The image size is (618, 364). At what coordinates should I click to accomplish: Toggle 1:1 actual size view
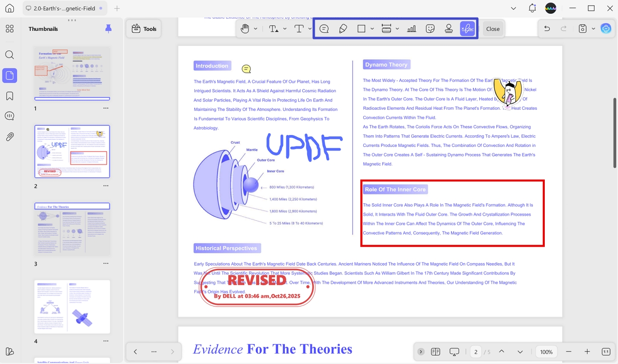click(606, 351)
